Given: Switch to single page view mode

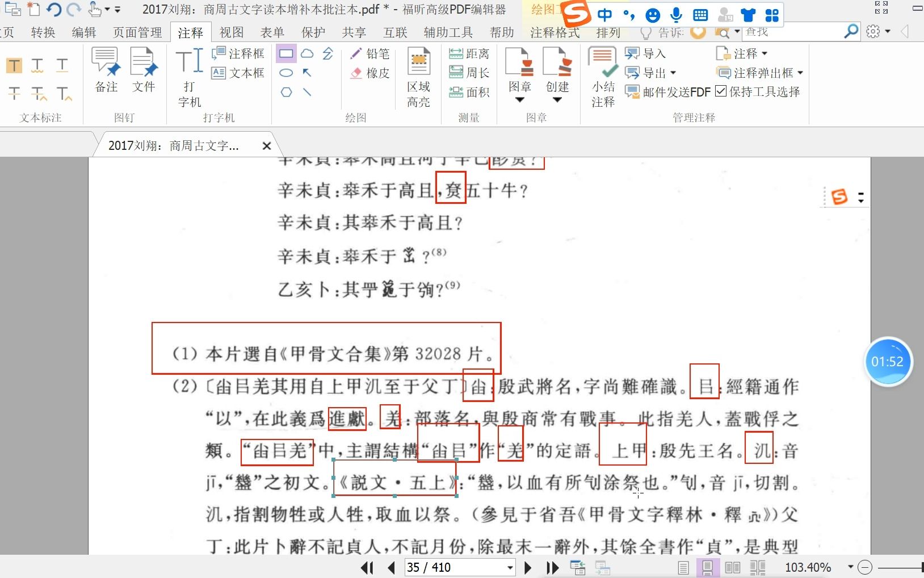Looking at the screenshot, I should (683, 567).
